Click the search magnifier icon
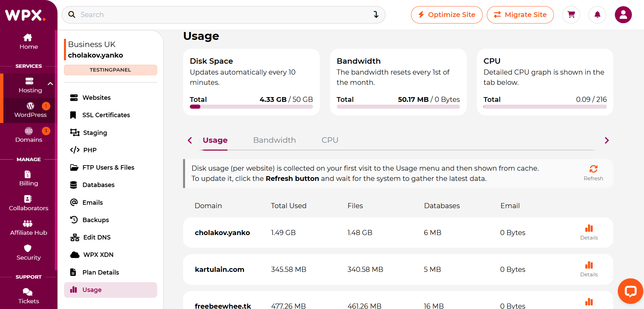This screenshot has width=644, height=309. tap(72, 15)
